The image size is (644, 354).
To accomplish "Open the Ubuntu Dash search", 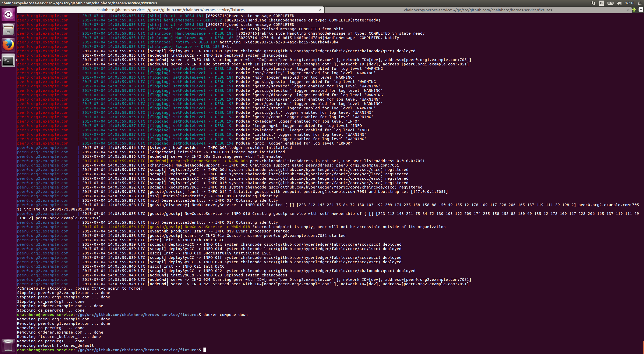I will [x=8, y=14].
